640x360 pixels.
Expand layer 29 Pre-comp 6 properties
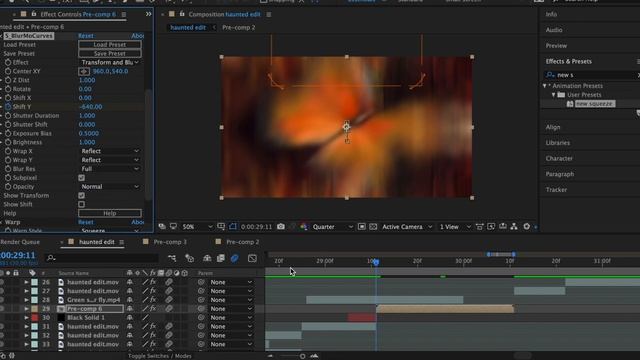pyautogui.click(x=27, y=309)
